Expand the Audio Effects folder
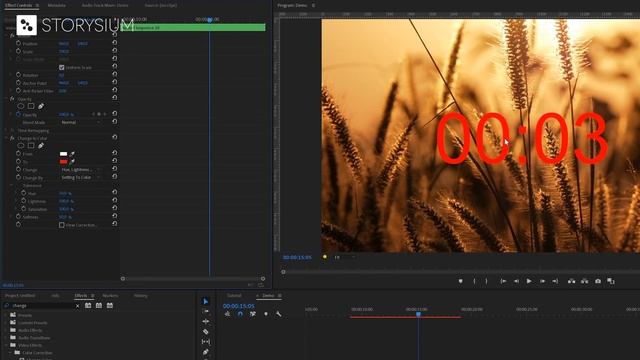640x360 pixels. click(6, 330)
